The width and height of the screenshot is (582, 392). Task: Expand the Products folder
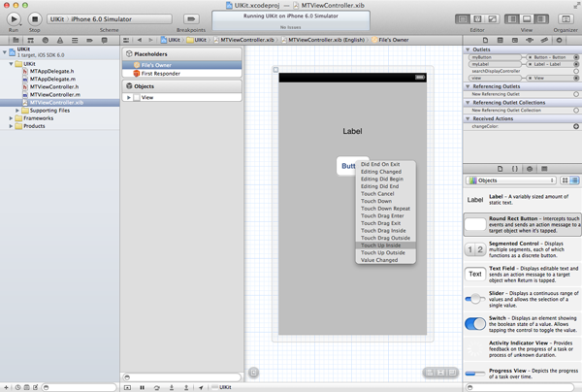point(11,126)
